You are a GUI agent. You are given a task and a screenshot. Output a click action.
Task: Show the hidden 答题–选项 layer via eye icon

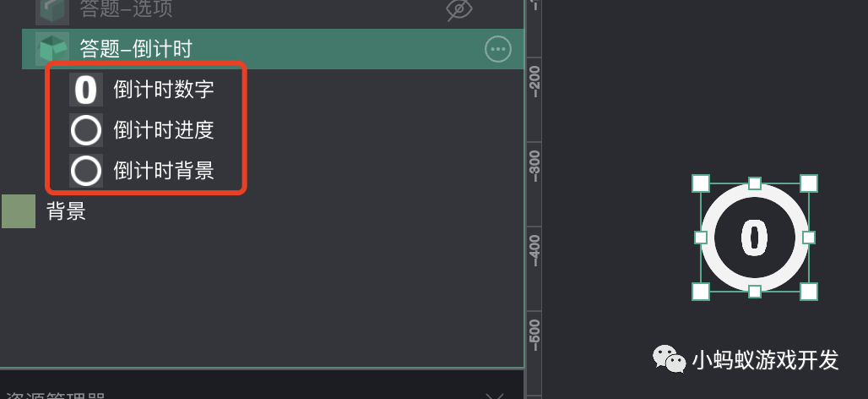[x=459, y=10]
